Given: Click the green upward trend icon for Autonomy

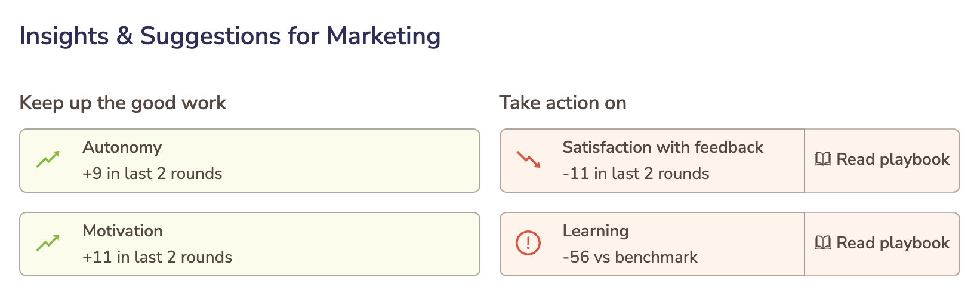Looking at the screenshot, I should [48, 160].
